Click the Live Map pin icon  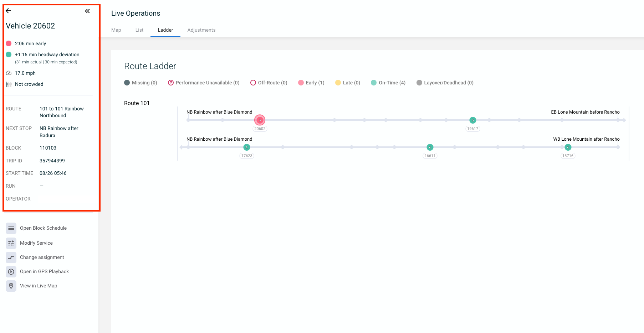(11, 286)
